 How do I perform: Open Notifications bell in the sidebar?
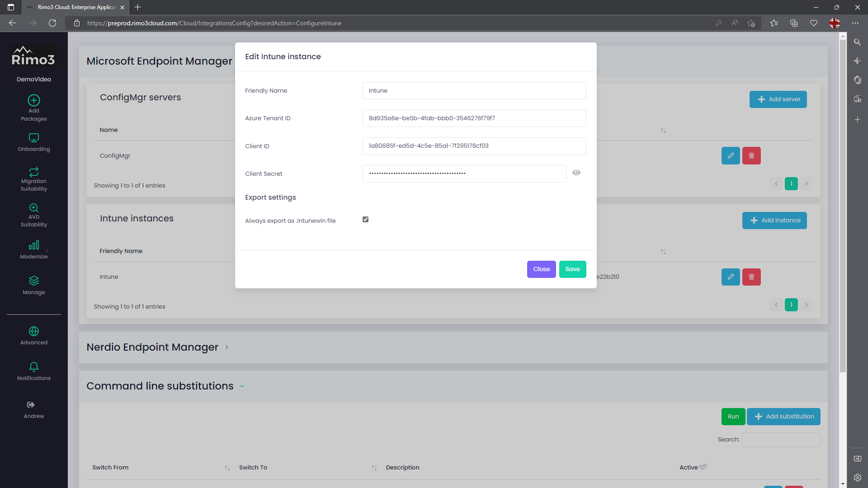coord(34,366)
